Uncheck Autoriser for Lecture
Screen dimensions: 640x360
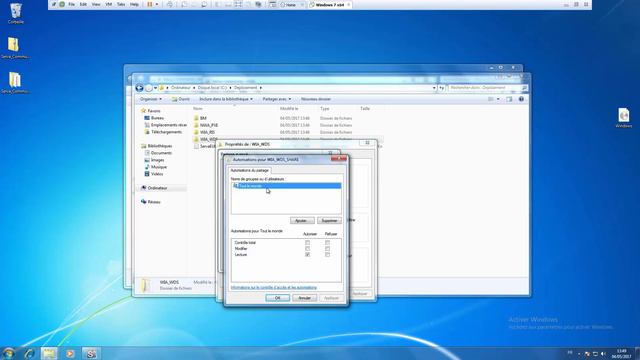point(307,254)
